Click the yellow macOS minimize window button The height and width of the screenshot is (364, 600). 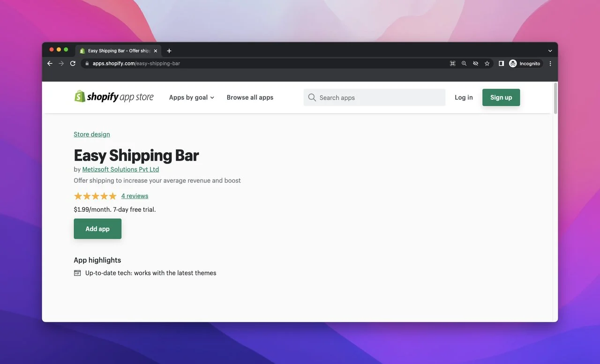click(x=59, y=50)
